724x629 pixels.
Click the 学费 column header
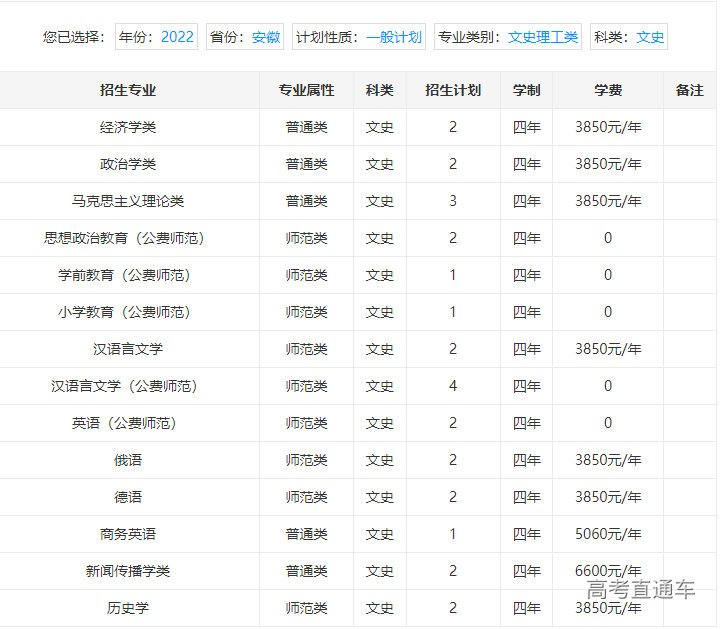point(608,90)
